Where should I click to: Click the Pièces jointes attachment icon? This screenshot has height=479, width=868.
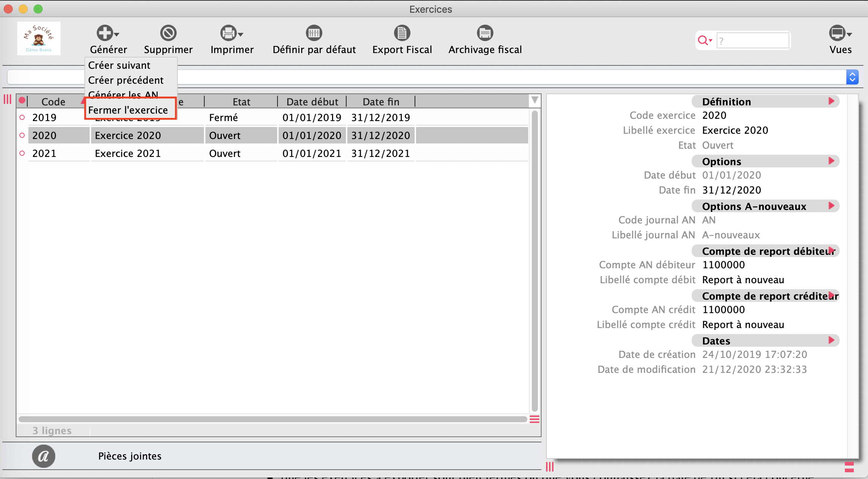pyautogui.click(x=44, y=456)
